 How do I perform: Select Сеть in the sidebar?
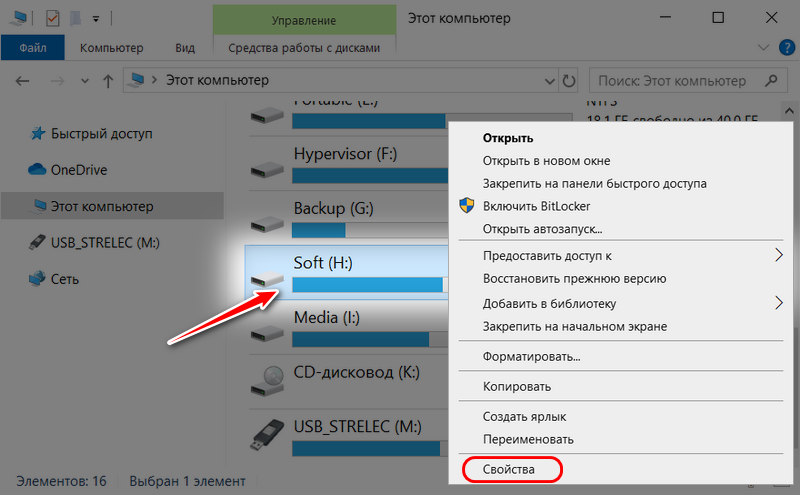pos(65,279)
